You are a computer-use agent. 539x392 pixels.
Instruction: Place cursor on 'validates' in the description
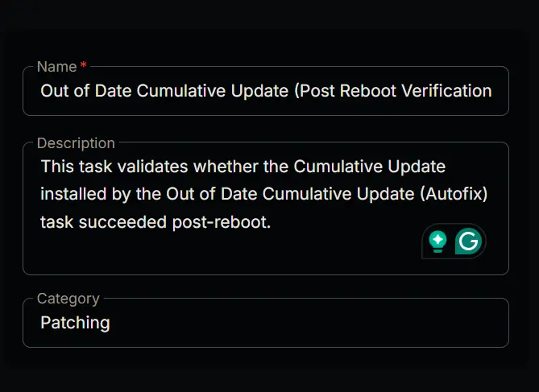[152, 167]
